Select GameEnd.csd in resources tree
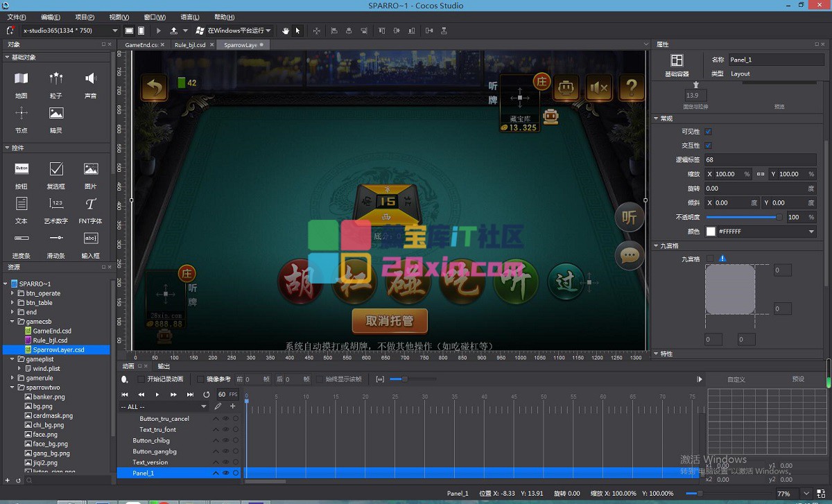832x504 pixels. [52, 331]
